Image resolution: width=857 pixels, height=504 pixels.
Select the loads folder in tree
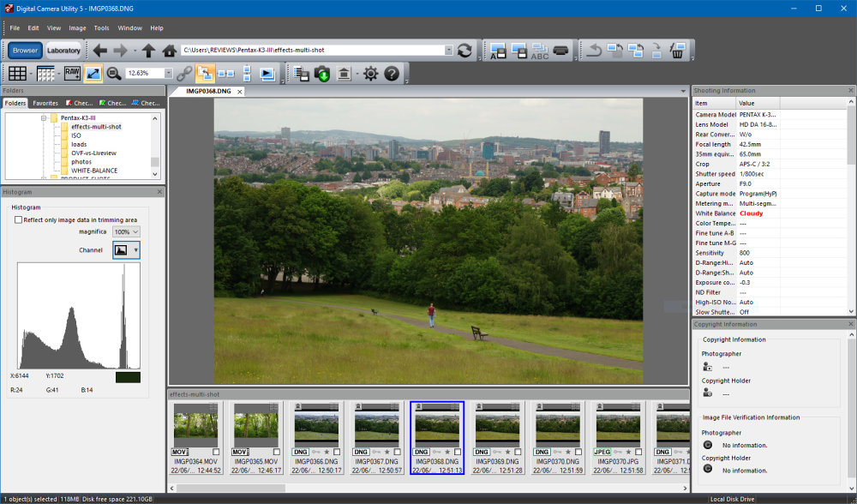(79, 144)
